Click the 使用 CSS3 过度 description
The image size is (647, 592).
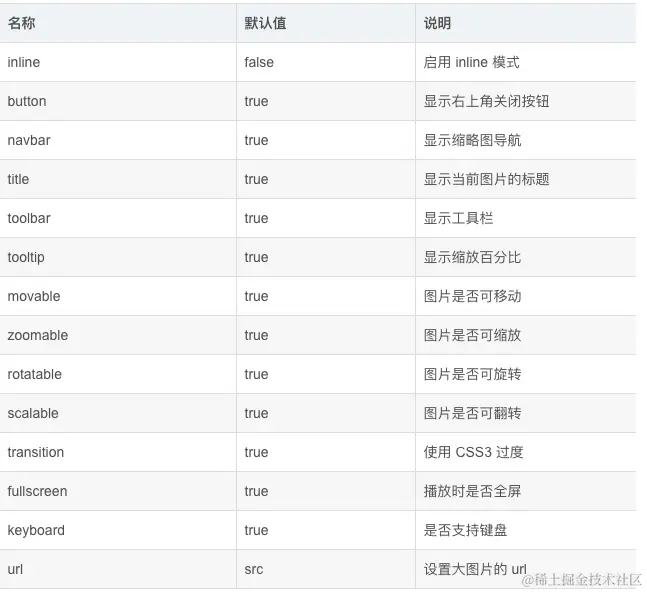473,452
